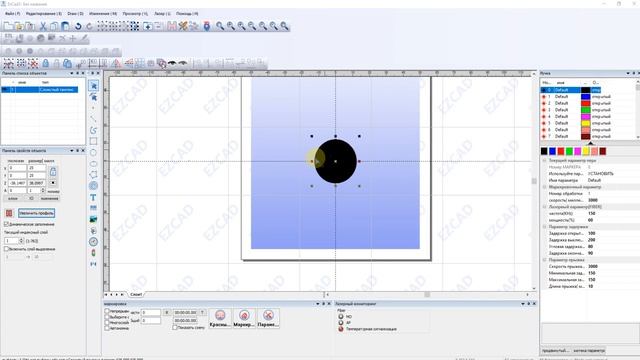Image resolution: width=640 pixels, height=360 pixels.
Task: Open the Лазер menu
Action: coord(162,13)
